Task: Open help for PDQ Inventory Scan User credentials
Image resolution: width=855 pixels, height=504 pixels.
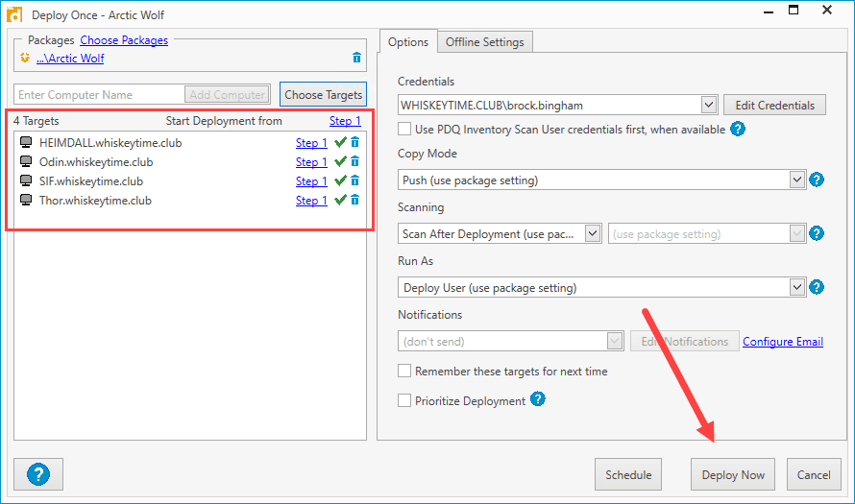Action: click(738, 130)
